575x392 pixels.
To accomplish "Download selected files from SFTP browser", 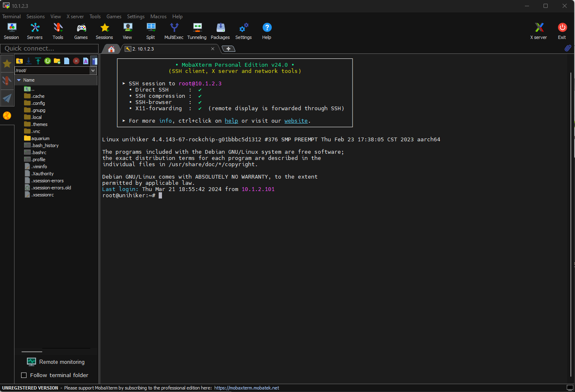I will (29, 61).
